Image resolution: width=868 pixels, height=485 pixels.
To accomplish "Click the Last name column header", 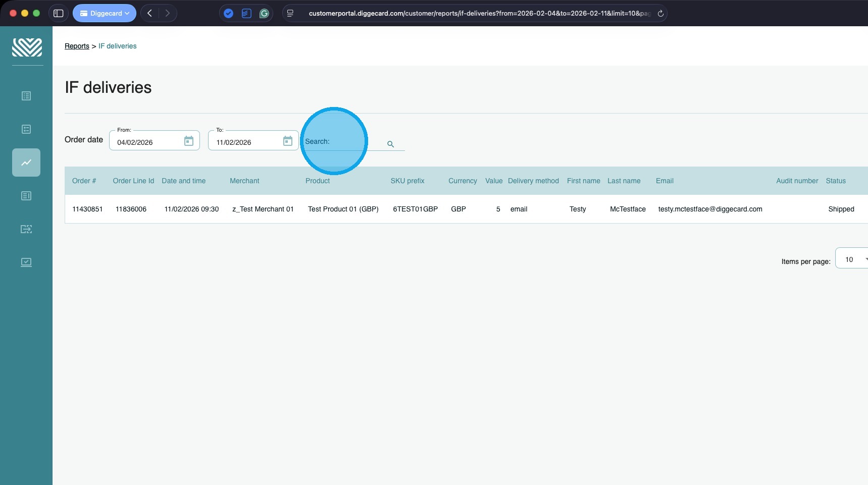I will coord(624,181).
